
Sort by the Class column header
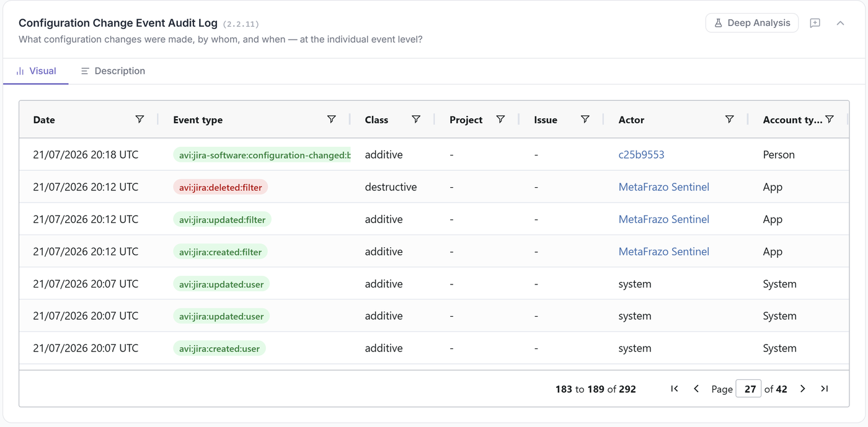coord(376,120)
